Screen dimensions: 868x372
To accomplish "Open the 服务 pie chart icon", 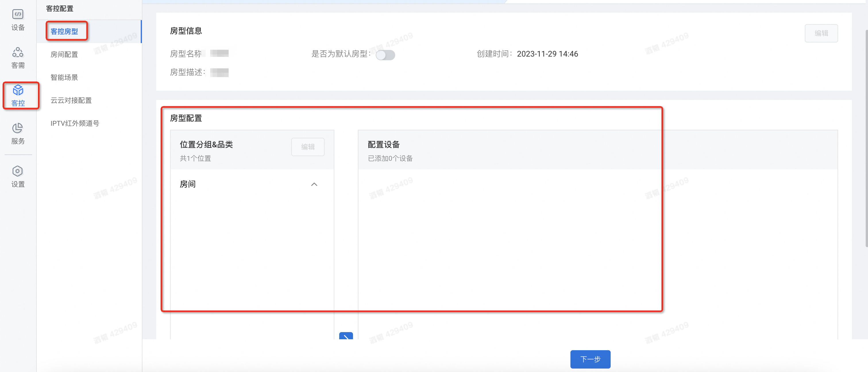I will (x=18, y=128).
